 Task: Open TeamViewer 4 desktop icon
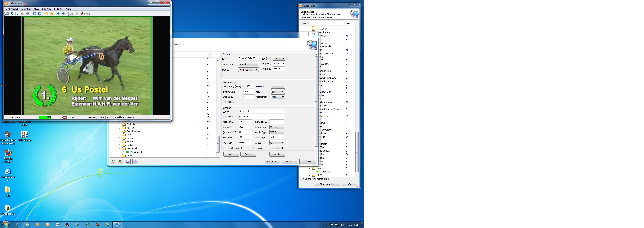click(8, 175)
